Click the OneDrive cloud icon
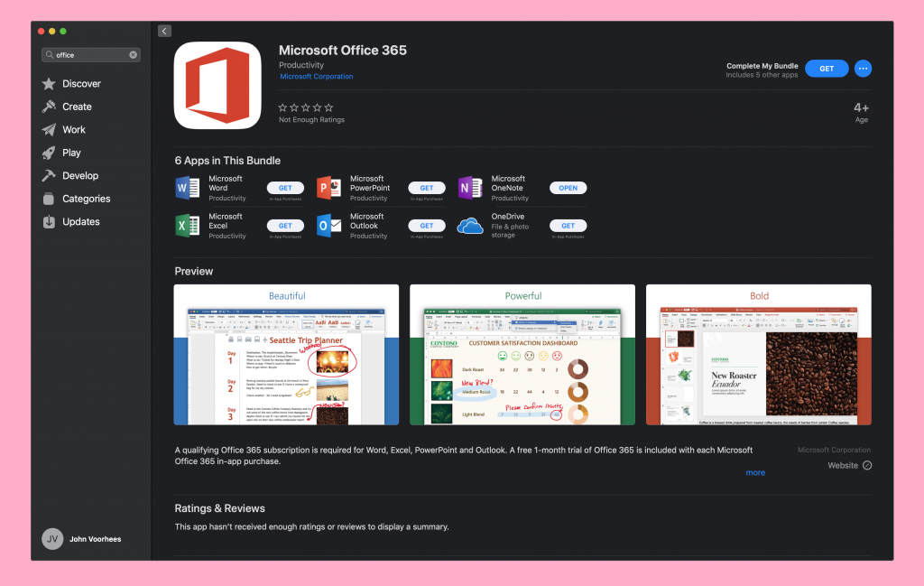Viewport: 924px width, 586px height. pyautogui.click(x=470, y=226)
